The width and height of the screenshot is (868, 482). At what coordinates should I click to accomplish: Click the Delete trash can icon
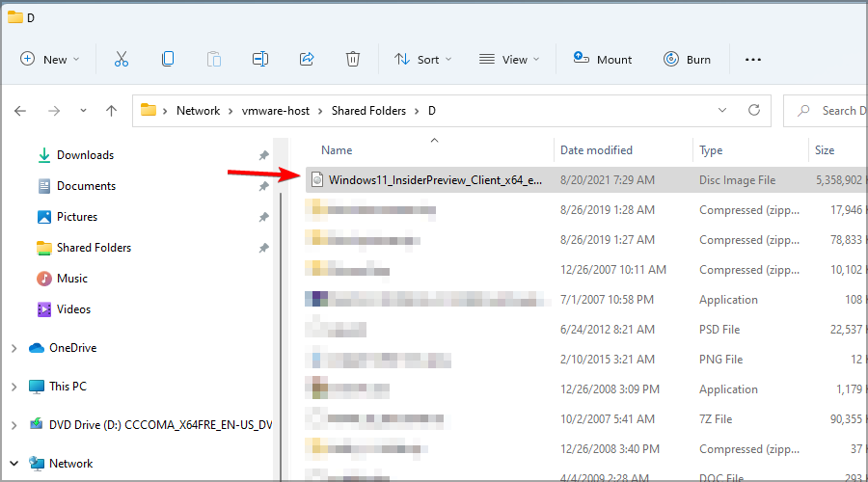[x=353, y=59]
